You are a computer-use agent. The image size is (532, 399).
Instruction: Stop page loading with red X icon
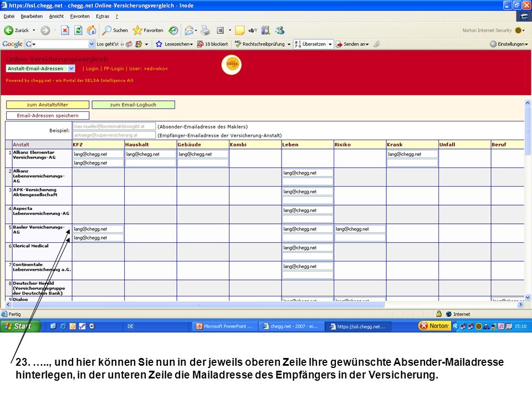[65, 30]
